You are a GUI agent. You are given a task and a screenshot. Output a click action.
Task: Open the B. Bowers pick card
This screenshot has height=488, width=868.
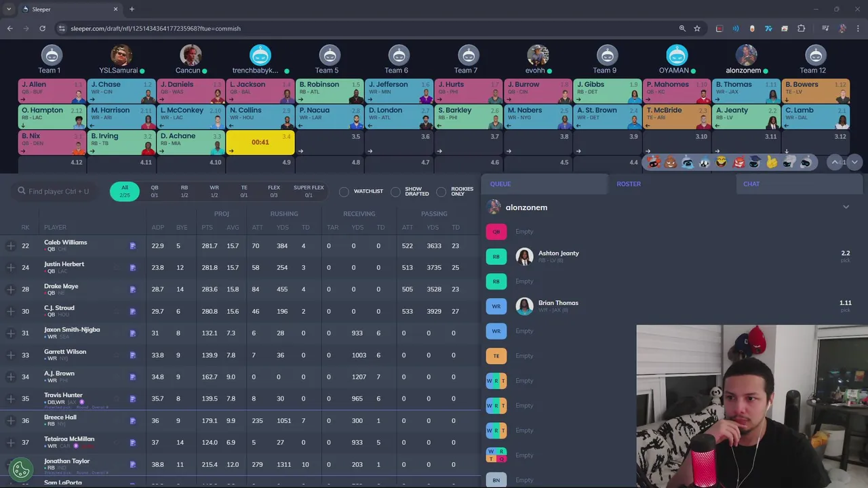[x=816, y=91]
